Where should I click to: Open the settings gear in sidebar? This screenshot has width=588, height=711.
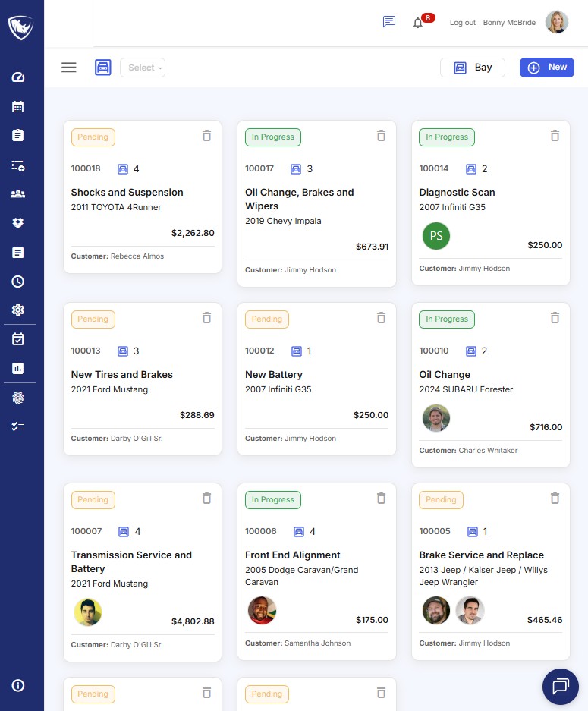(18, 310)
